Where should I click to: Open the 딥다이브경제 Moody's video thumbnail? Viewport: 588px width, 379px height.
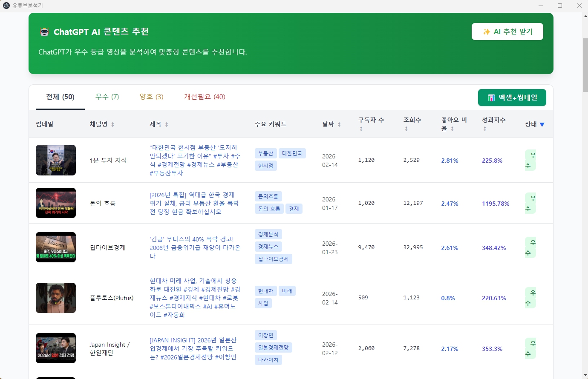coord(56,247)
